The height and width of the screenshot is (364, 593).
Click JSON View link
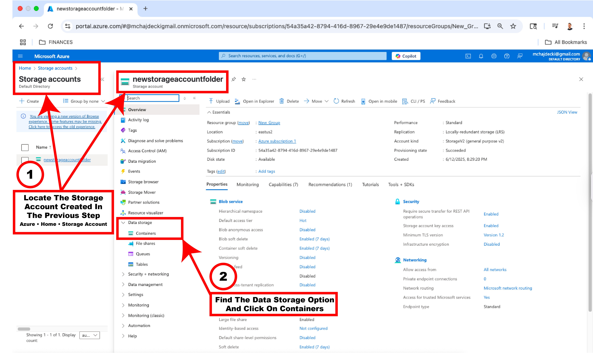(x=567, y=112)
